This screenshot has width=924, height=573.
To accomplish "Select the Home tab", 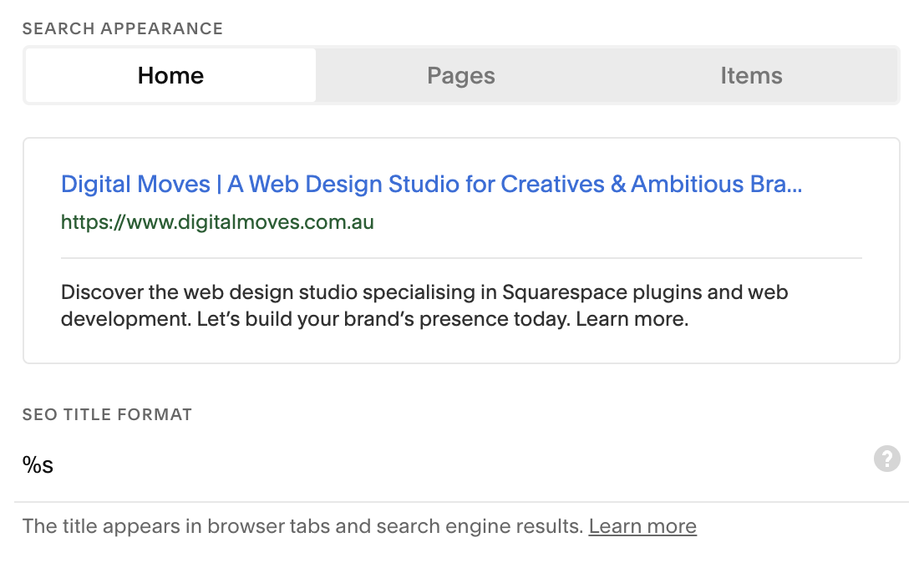I will 171,75.
